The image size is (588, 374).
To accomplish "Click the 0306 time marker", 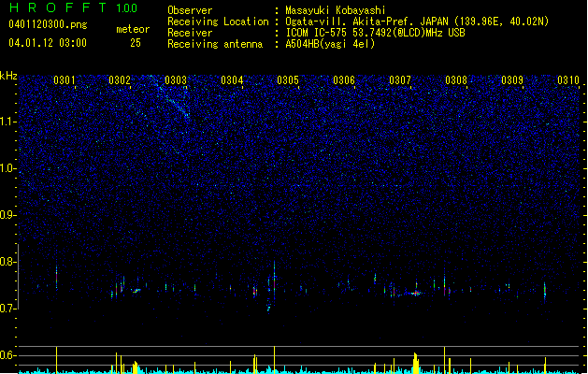I will [x=344, y=80].
